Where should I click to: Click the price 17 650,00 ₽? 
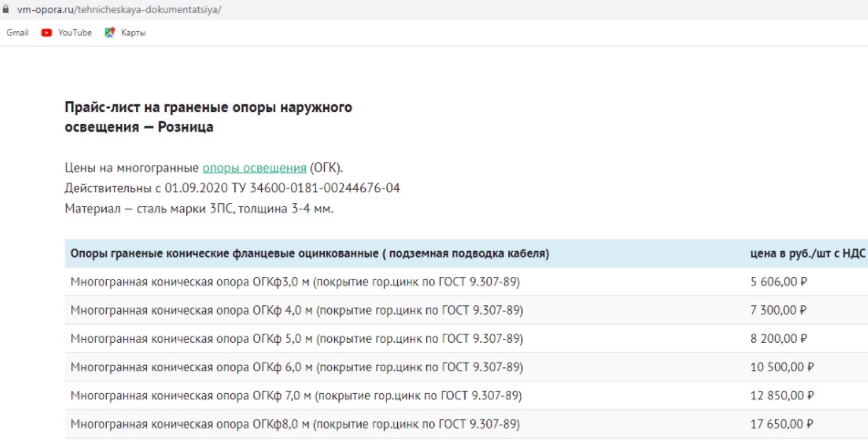781,424
